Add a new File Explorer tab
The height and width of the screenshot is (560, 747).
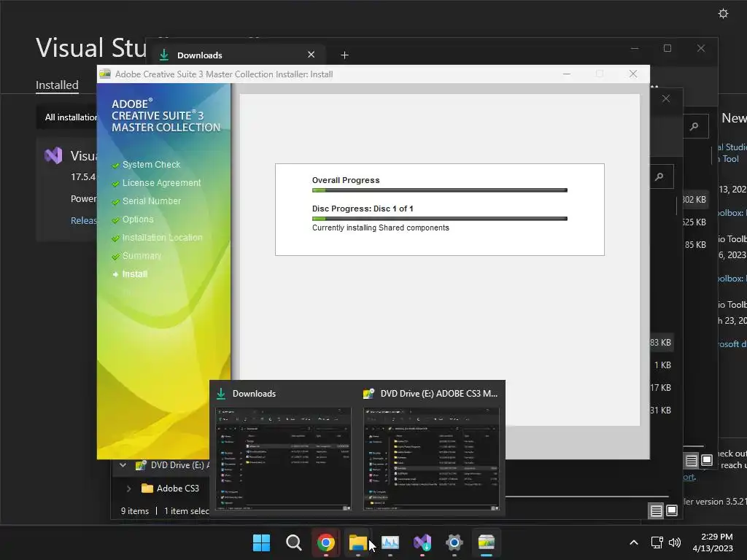click(344, 55)
